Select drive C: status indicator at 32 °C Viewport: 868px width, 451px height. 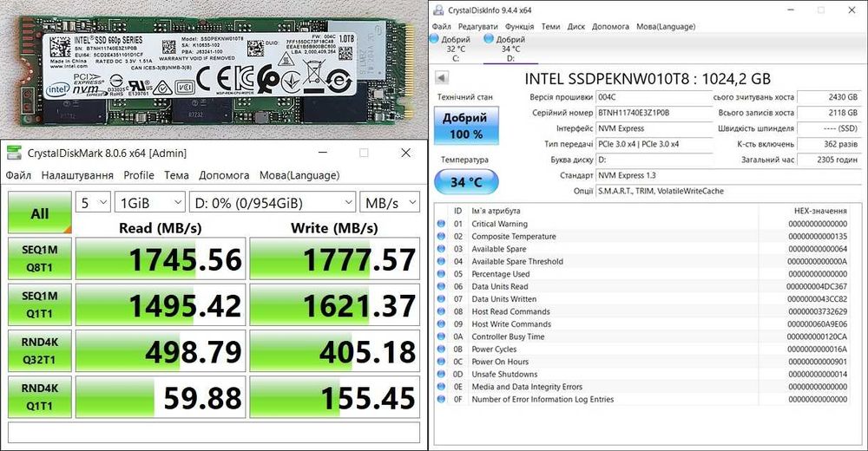(x=451, y=49)
